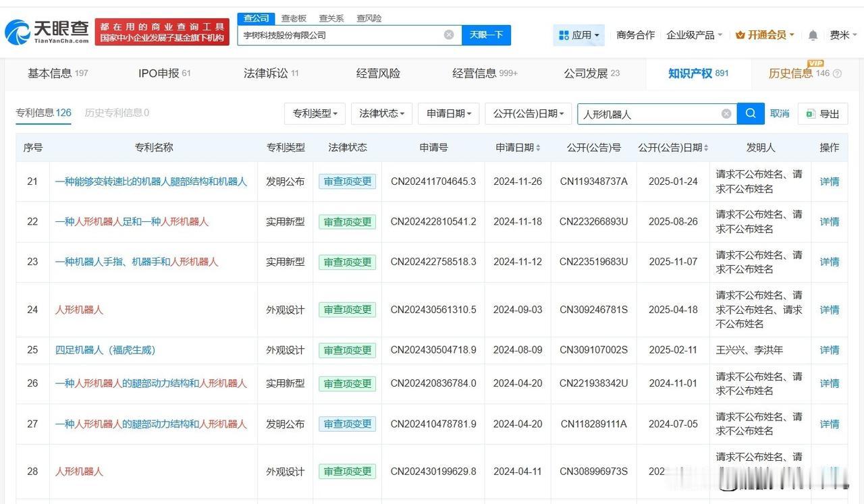Switch to 基本信息 tab
Image resolution: width=864 pixels, height=504 pixels.
(57, 74)
